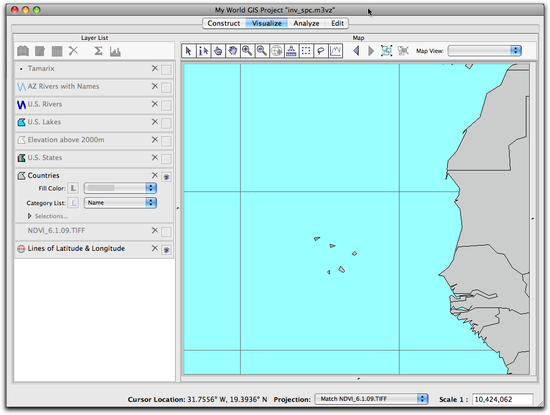Click the delete layer X toolbar icon
Viewport: 550px width, 415px height.
[x=73, y=51]
